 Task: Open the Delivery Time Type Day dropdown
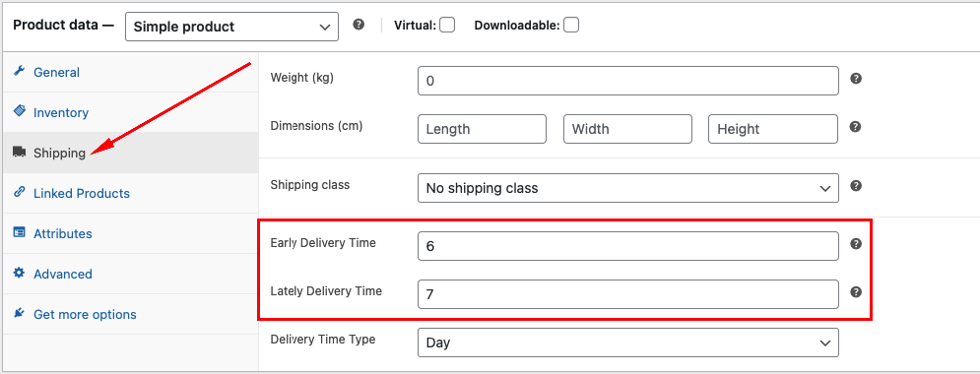click(x=628, y=343)
